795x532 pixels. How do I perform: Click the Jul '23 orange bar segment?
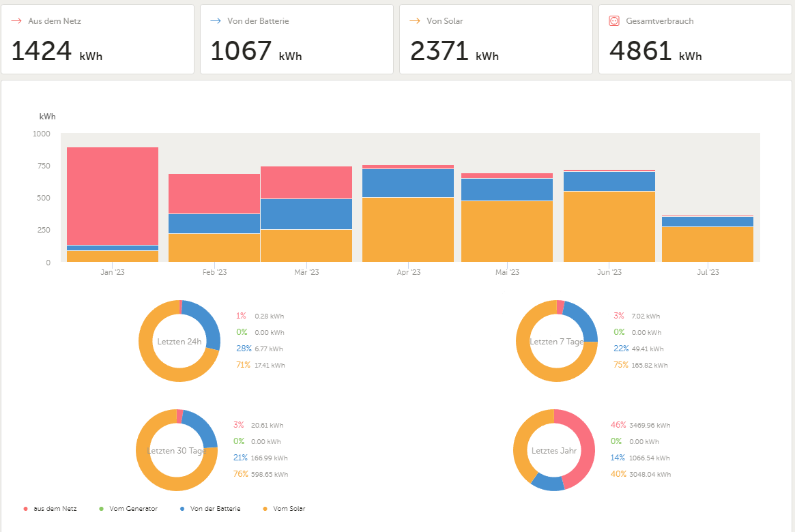[707, 244]
